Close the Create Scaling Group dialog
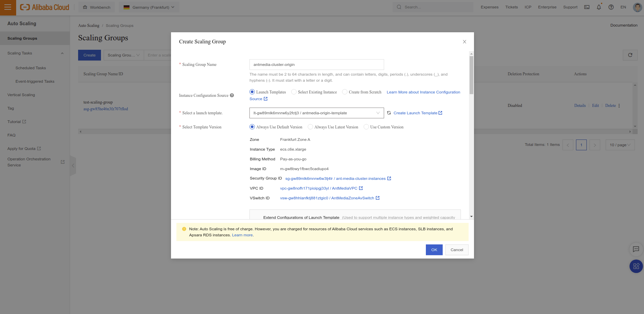Image resolution: width=644 pixels, height=314 pixels. 464,42
